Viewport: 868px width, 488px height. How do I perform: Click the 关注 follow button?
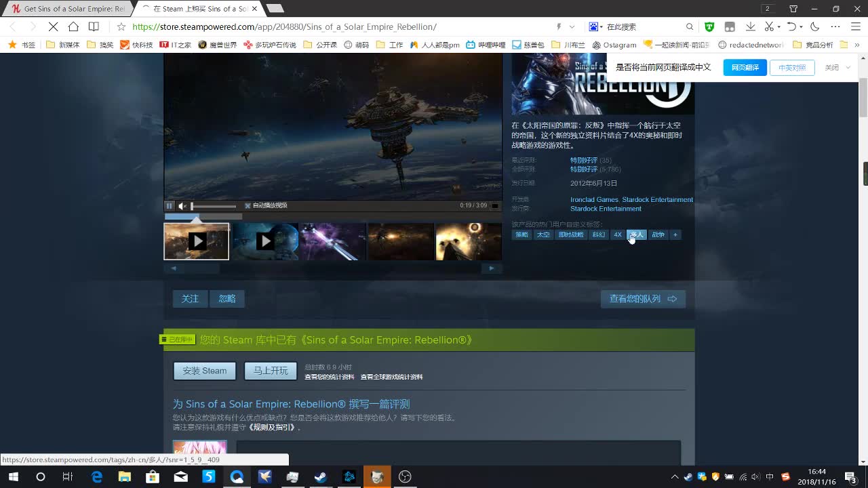pyautogui.click(x=191, y=299)
